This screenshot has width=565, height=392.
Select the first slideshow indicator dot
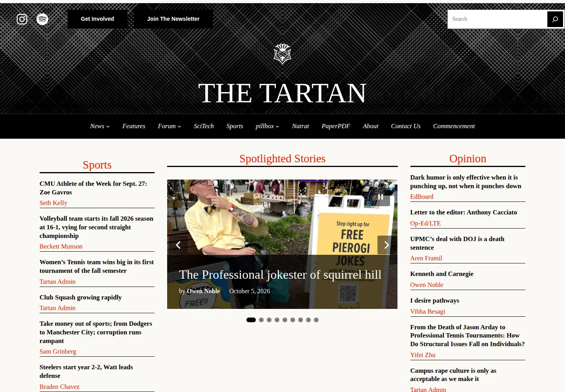point(251,320)
